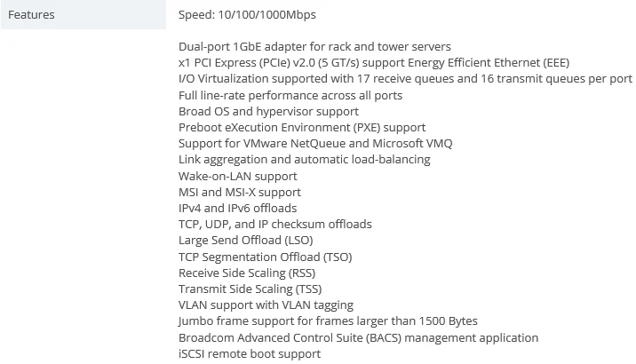Click the I/O Virtualization supported line
The width and height of the screenshot is (636, 364).
(x=404, y=79)
